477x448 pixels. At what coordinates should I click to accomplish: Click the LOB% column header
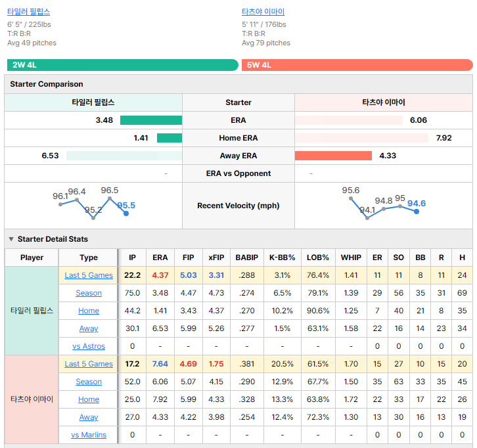coord(318,258)
